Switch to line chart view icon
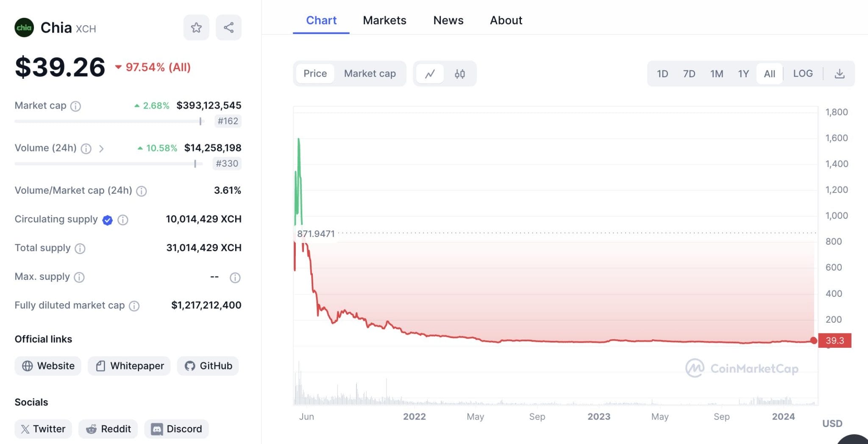 pyautogui.click(x=430, y=74)
